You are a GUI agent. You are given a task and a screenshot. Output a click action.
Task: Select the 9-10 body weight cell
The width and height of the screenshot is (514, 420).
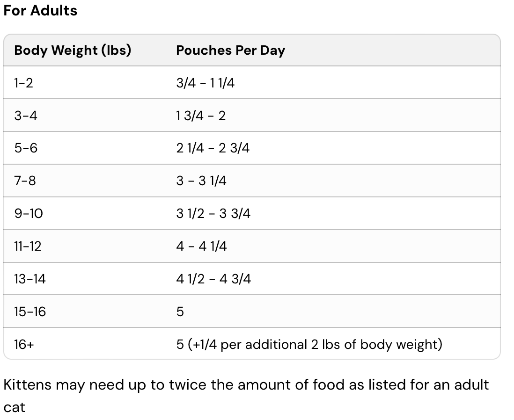(x=28, y=213)
